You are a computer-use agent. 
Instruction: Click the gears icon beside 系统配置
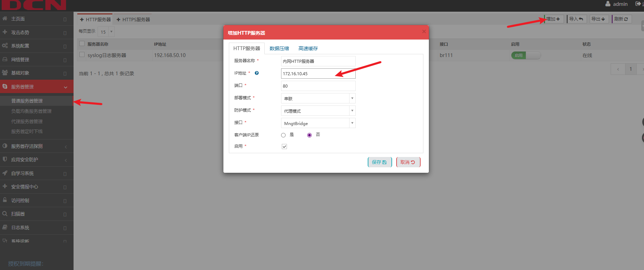pyautogui.click(x=5, y=45)
